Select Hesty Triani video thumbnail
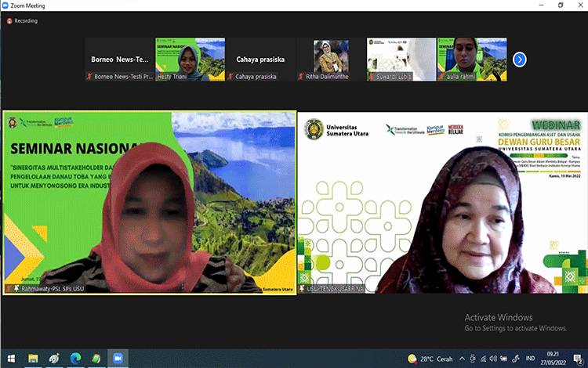This screenshot has width=588, height=368. tap(191, 60)
